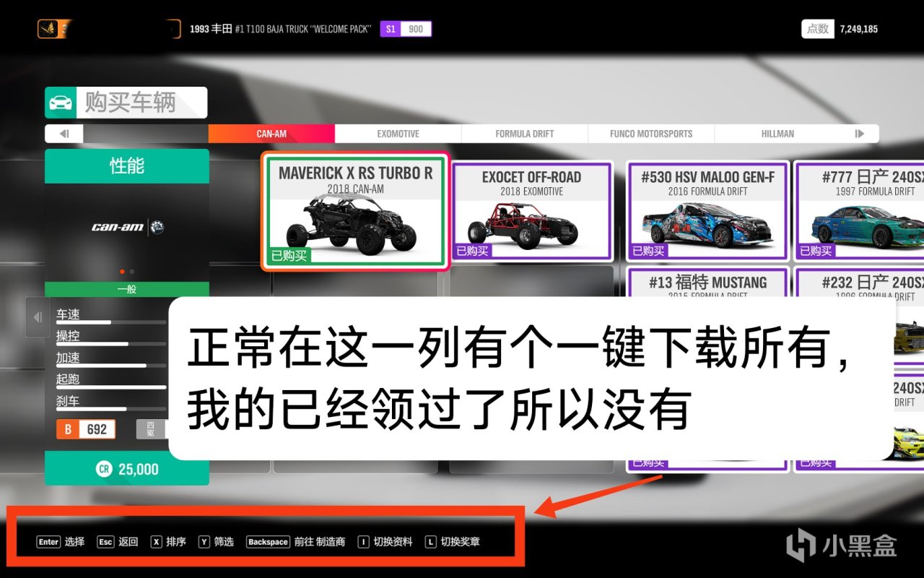Image resolution: width=924 pixels, height=578 pixels.
Task: Click the S1 900 class badge
Action: [x=406, y=29]
